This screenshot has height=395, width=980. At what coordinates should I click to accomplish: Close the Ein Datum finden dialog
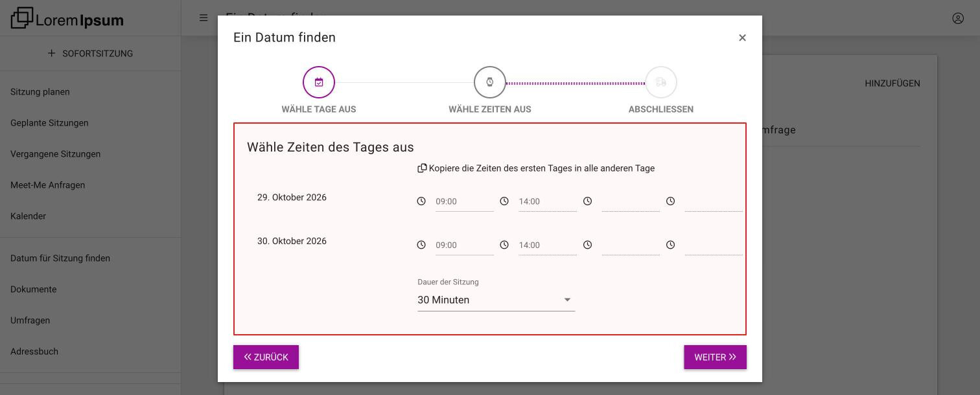click(x=742, y=38)
